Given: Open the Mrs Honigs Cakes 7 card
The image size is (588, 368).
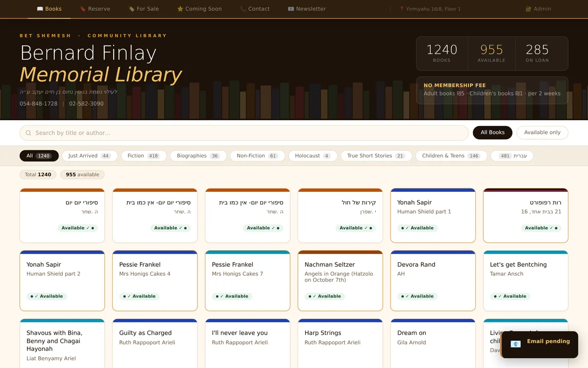Looking at the screenshot, I should (247, 281).
